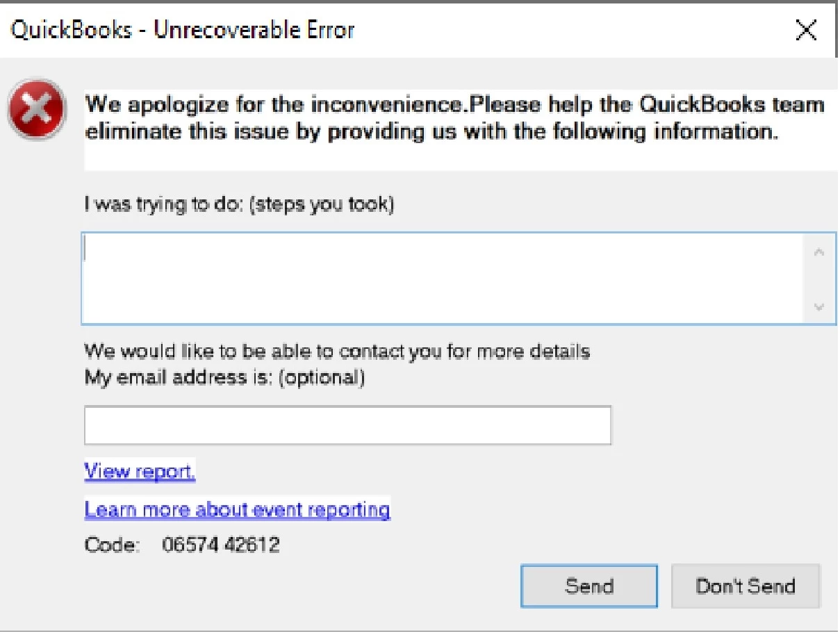Click the up arrow in steps box scrollbar
Viewport: 840px width, 635px height.
point(819,252)
